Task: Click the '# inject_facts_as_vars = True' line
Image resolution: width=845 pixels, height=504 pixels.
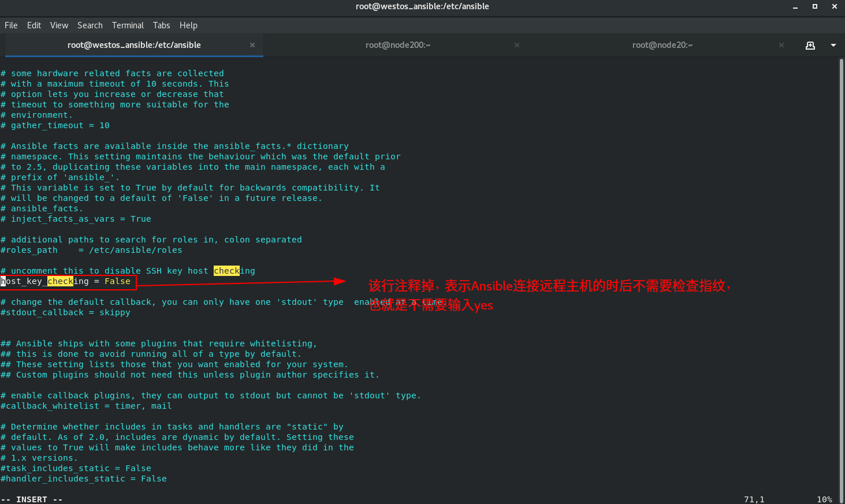Action: point(76,219)
